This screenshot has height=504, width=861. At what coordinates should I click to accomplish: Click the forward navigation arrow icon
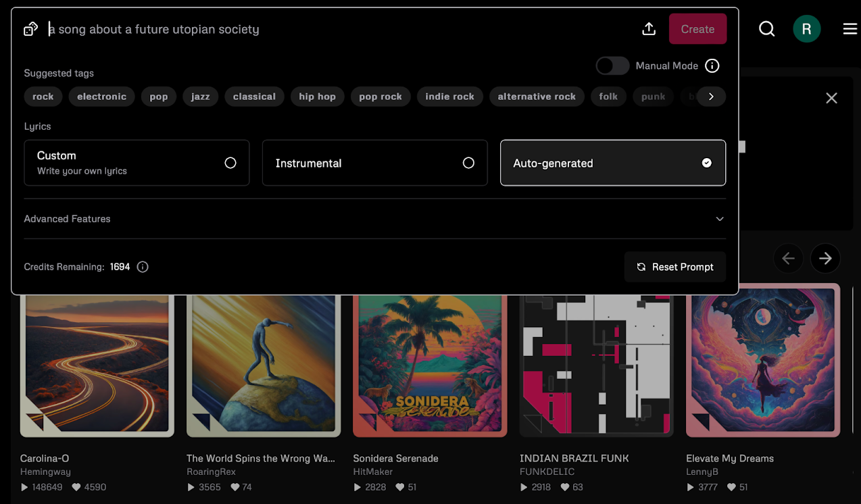[825, 258]
